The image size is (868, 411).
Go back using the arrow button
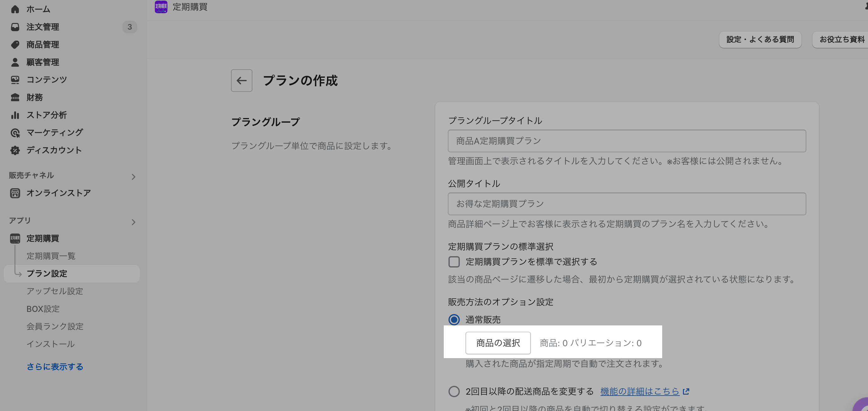[241, 81]
